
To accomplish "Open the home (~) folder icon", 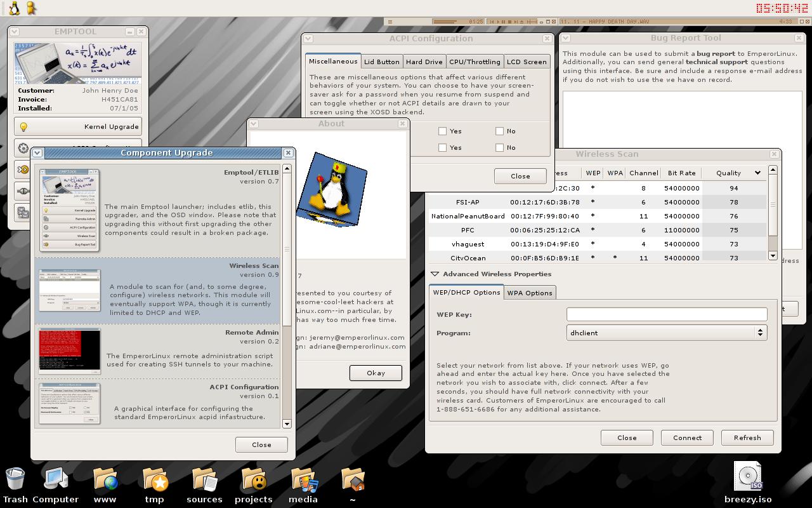I will 353,479.
